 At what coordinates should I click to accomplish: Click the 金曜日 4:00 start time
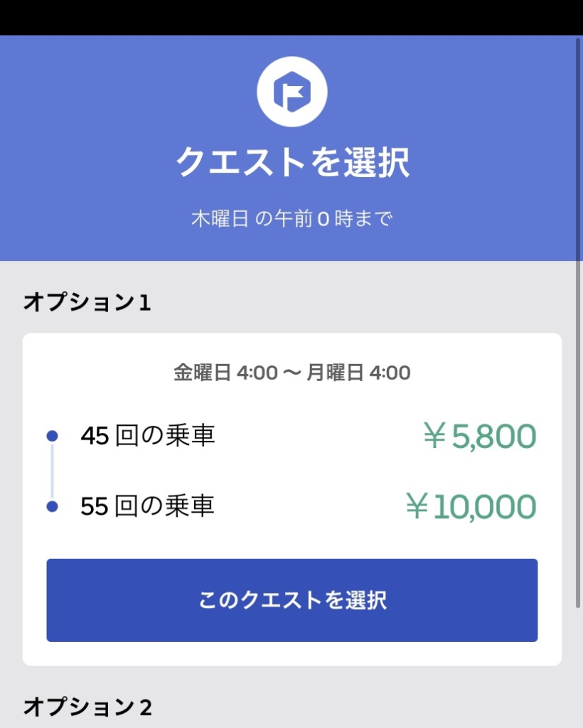pos(225,373)
